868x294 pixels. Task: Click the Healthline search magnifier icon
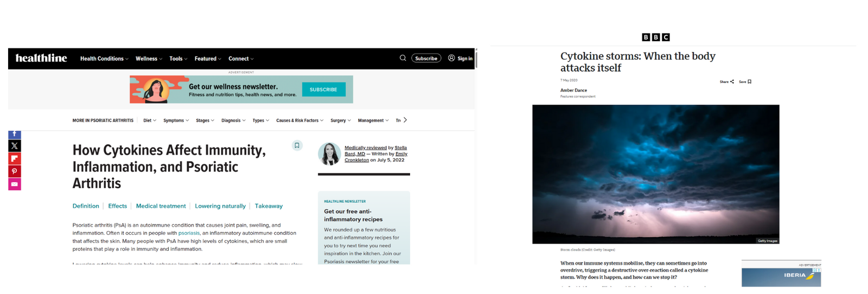pos(403,58)
